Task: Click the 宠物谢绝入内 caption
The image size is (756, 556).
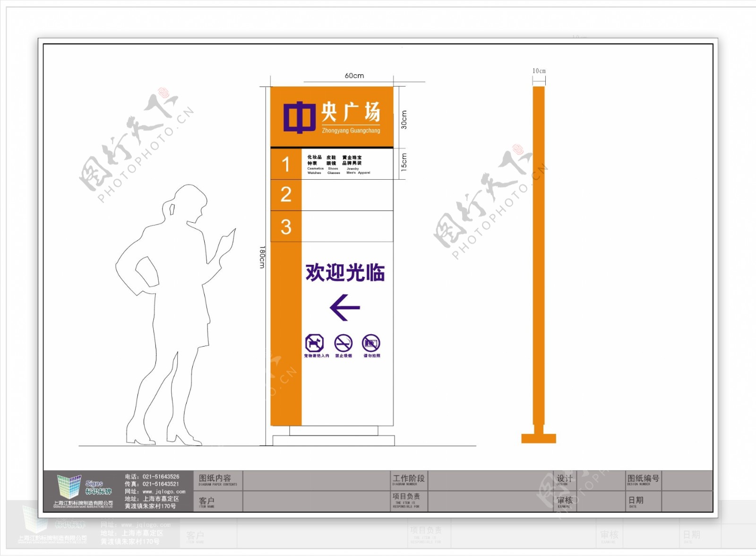Action: point(316,356)
